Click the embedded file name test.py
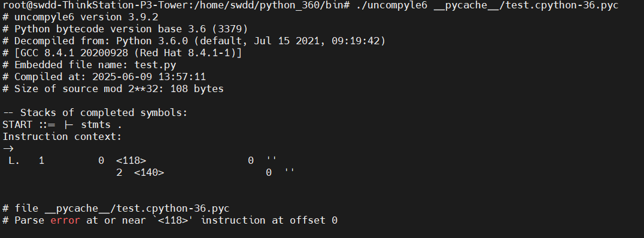 click(x=155, y=65)
